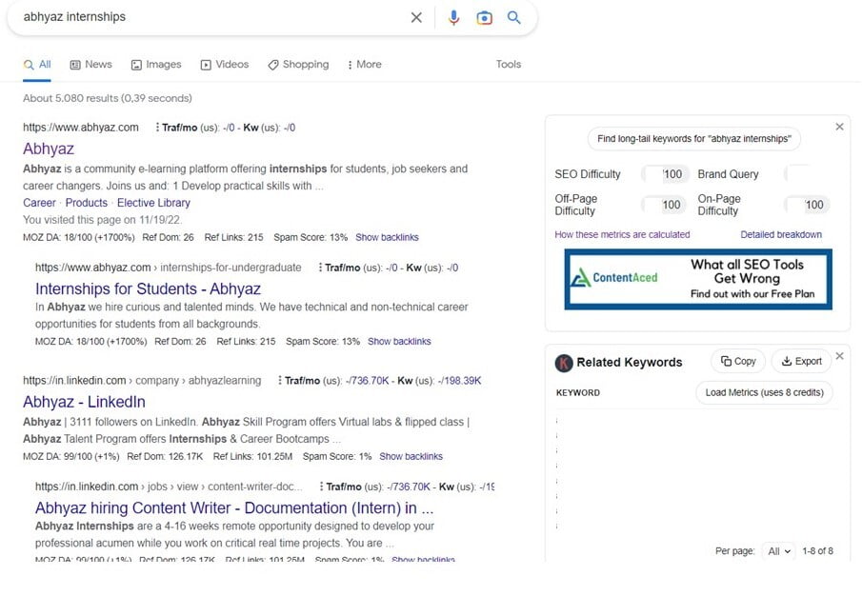
Task: Click Load Metrics (uses 8 credits)
Action: [764, 393]
